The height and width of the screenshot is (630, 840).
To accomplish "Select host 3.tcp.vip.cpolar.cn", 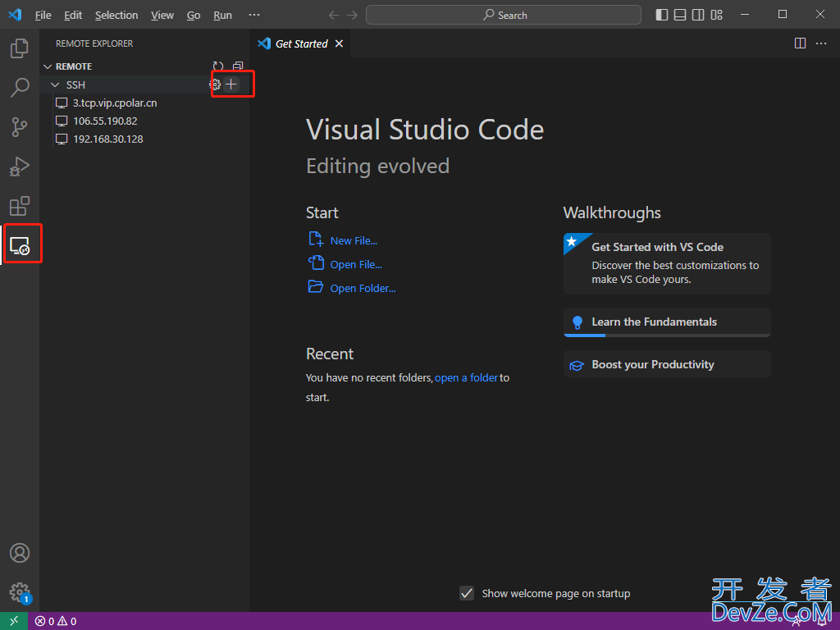I will [144, 103].
